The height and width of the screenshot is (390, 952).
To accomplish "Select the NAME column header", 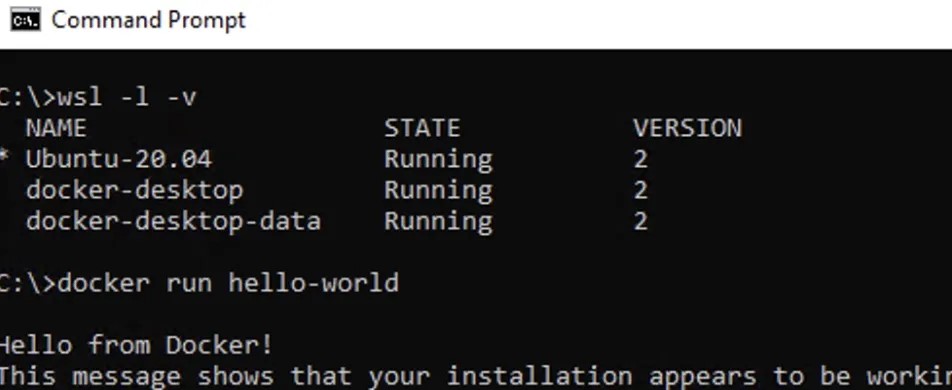I will pyautogui.click(x=56, y=128).
